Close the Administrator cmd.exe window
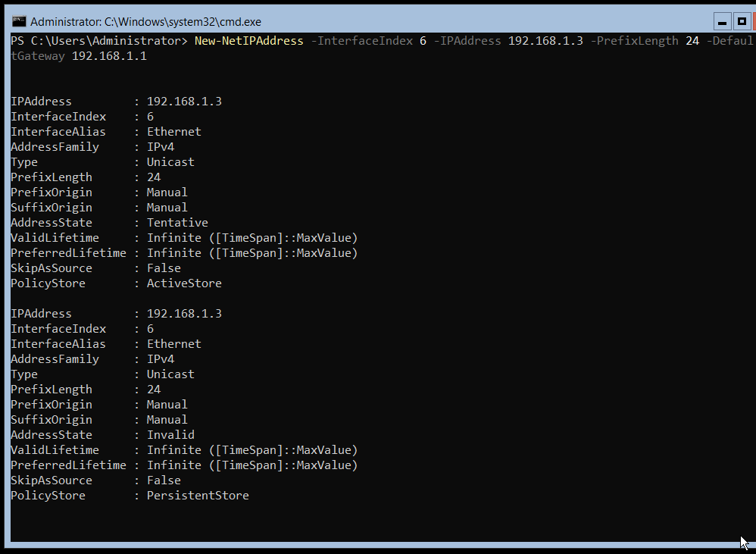This screenshot has height=554, width=756. [754, 20]
